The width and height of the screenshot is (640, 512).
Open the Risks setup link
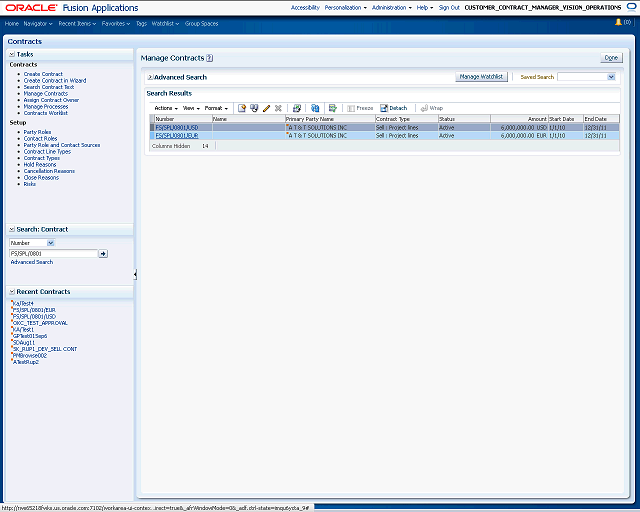(29, 184)
